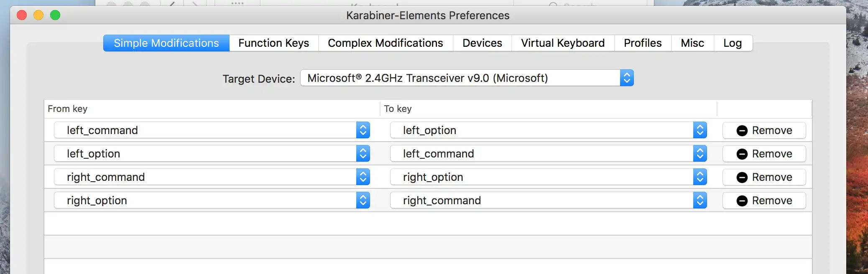The image size is (868, 274).
Task: Open the left_command From key dropdown
Action: pos(363,130)
